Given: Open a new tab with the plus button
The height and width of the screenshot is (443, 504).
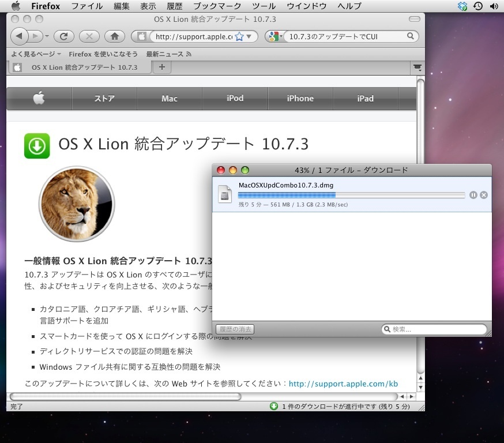Looking at the screenshot, I should click(162, 67).
